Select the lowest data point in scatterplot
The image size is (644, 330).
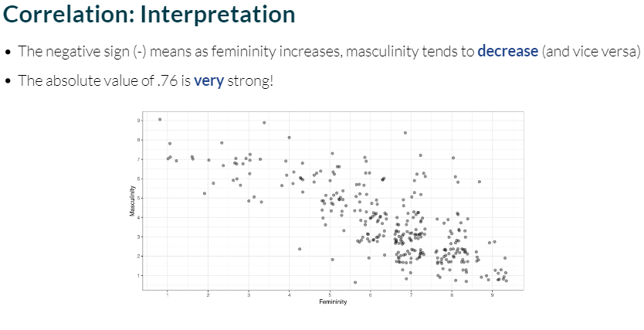[x=355, y=282]
